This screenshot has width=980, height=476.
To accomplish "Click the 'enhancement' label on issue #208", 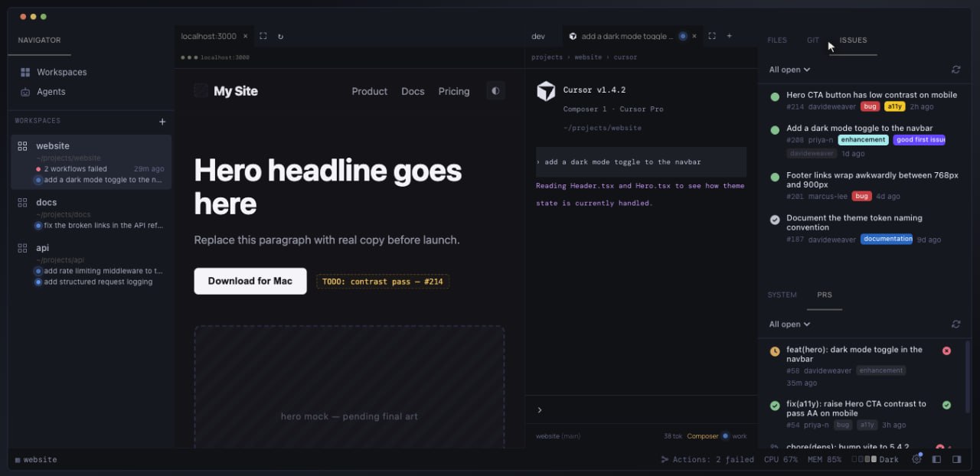I will 863,140.
